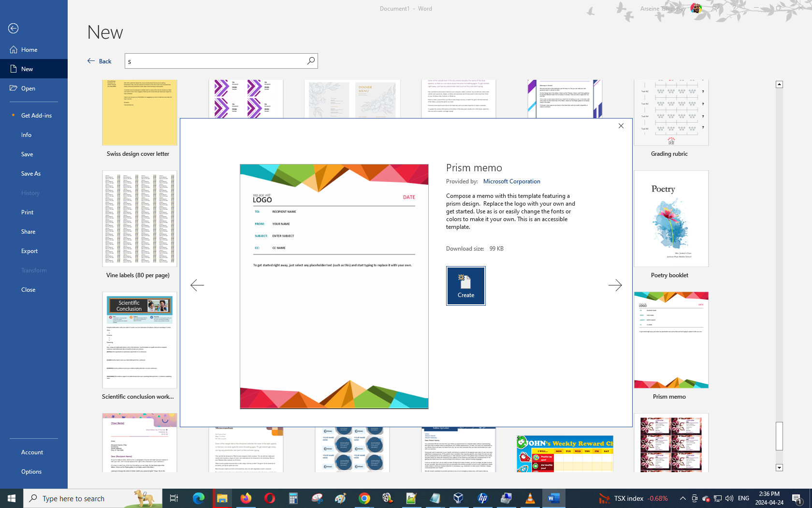Select the Swiss design cover letter template
The width and height of the screenshot is (812, 508).
[x=139, y=114]
